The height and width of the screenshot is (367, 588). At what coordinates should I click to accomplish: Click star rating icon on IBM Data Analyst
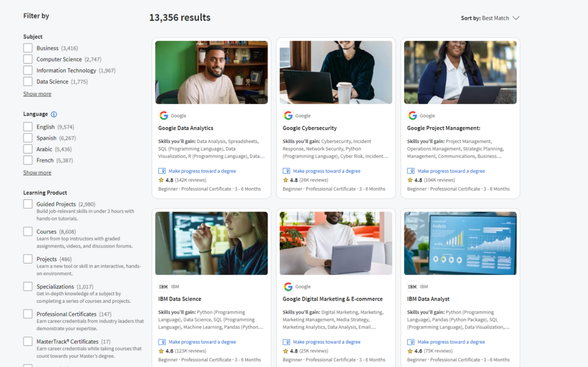click(x=410, y=351)
